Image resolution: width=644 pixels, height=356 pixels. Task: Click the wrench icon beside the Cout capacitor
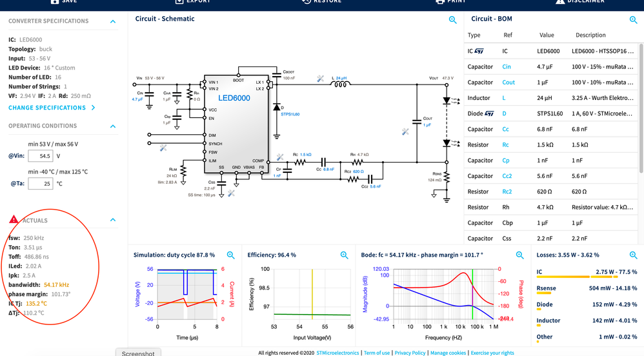(x=405, y=132)
